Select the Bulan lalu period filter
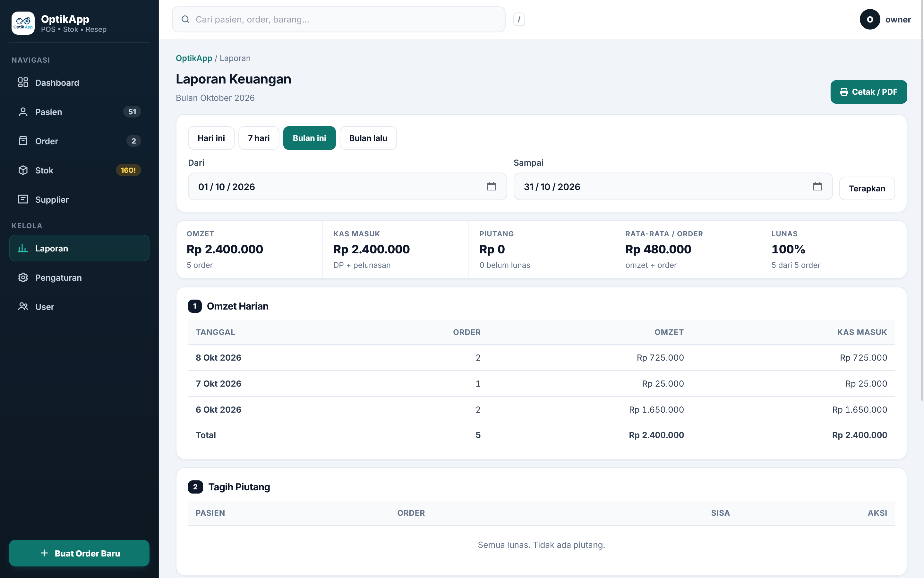Viewport: 924px width, 578px height. (x=368, y=138)
